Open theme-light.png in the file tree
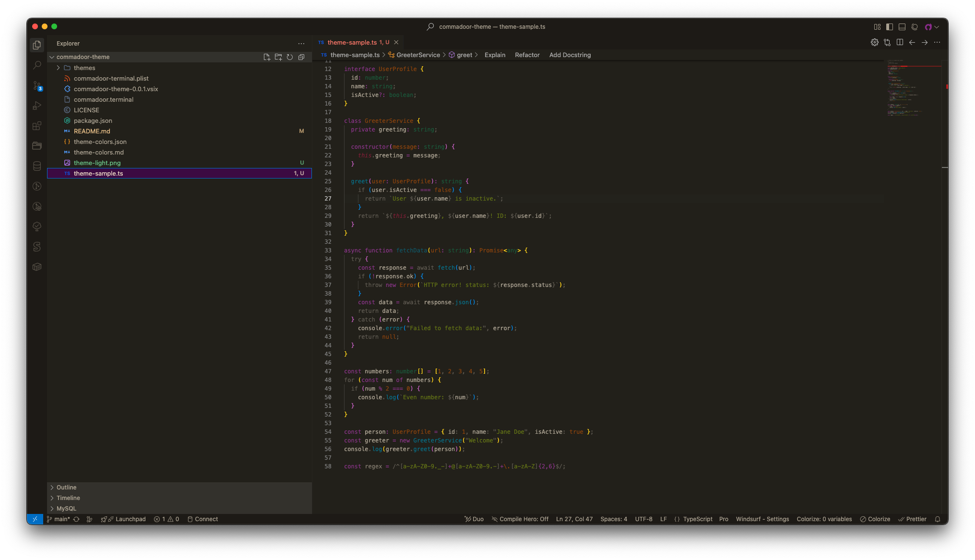The image size is (975, 560). click(179, 163)
